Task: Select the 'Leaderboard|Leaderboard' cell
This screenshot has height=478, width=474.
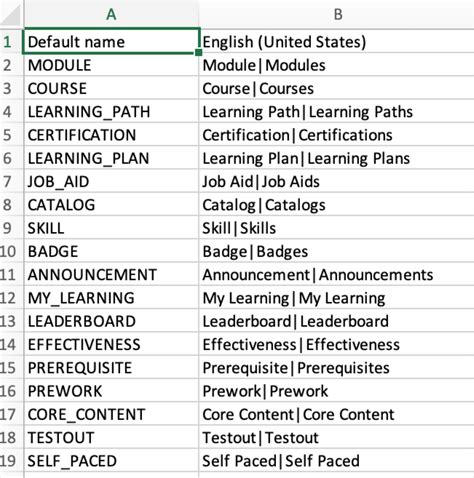Action: coord(337,321)
